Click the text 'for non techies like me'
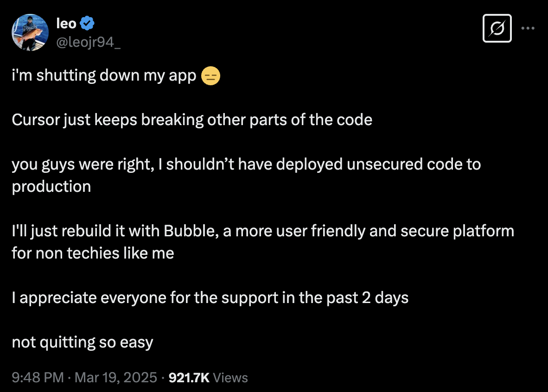Viewport: 548px width, 392px height. click(x=93, y=253)
